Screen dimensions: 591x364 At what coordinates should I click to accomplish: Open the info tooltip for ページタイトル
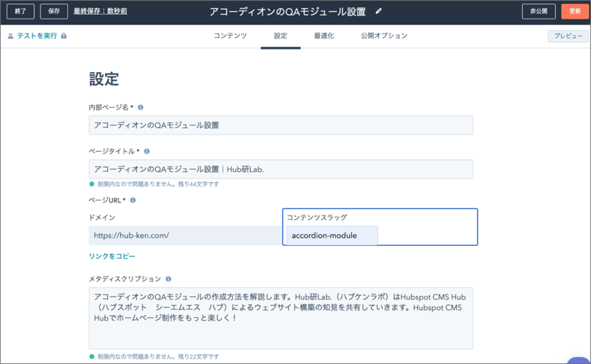point(146,151)
